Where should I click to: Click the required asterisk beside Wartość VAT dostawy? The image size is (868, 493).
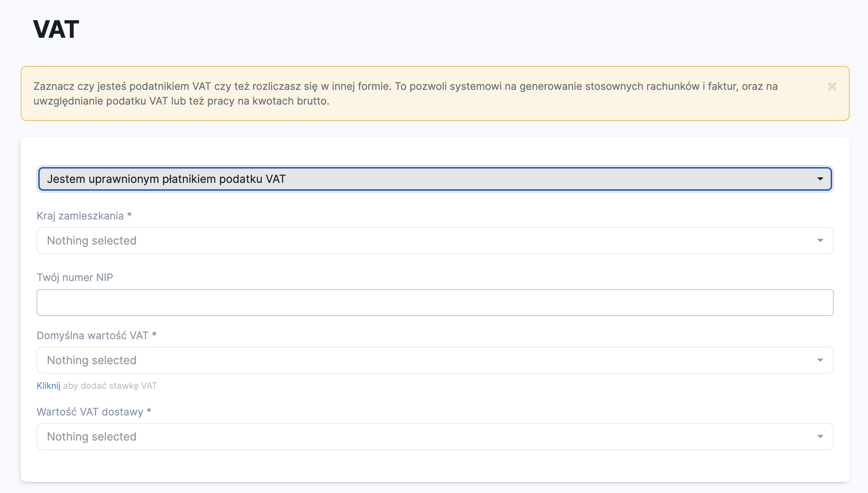(x=149, y=411)
